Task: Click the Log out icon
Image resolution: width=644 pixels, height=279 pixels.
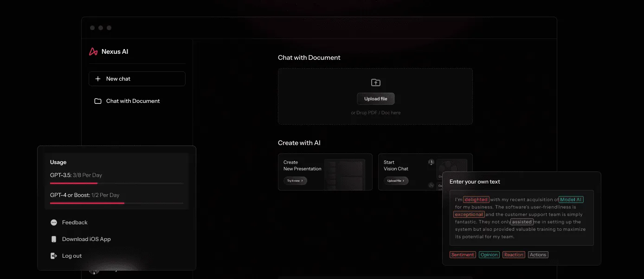Action: (x=54, y=256)
